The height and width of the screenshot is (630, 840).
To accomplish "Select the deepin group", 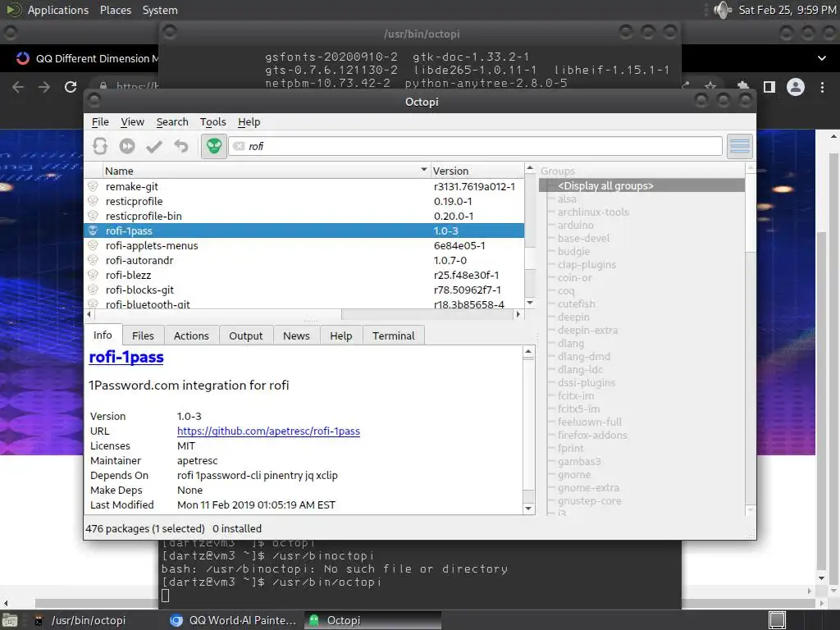I will click(x=573, y=317).
